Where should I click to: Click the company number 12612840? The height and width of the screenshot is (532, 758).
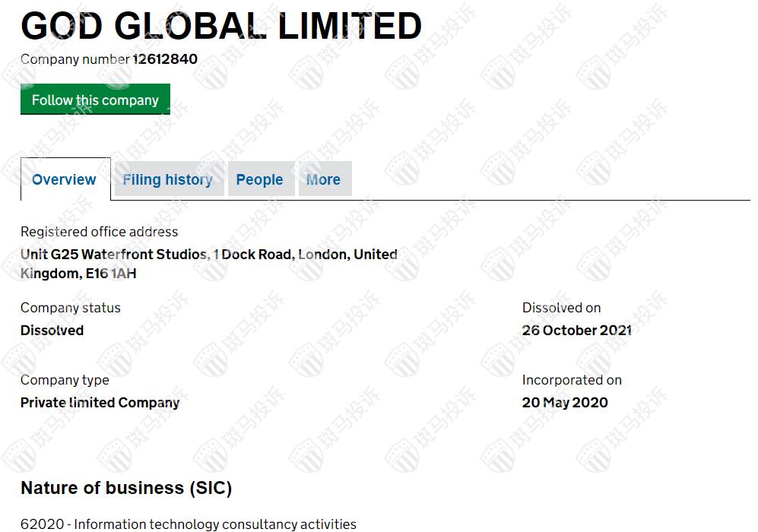tap(165, 59)
